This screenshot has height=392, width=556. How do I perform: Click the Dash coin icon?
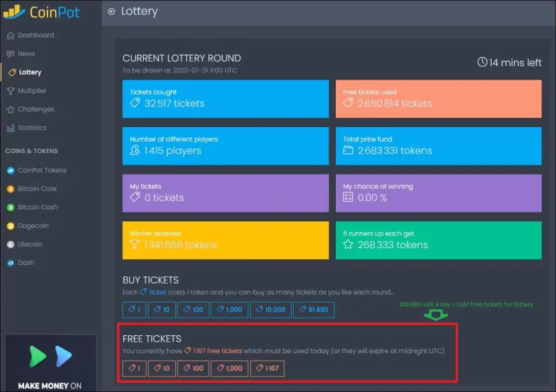click(x=11, y=263)
